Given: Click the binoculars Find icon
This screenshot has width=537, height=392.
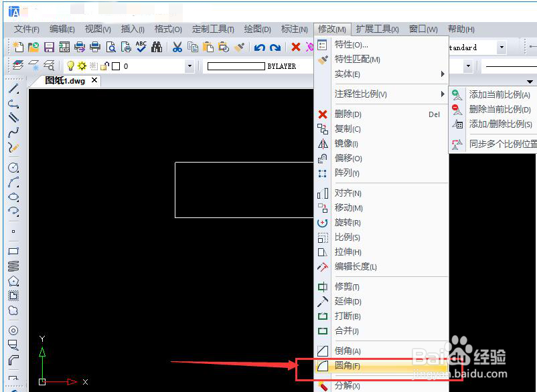Looking at the screenshot, I should coord(157,47).
